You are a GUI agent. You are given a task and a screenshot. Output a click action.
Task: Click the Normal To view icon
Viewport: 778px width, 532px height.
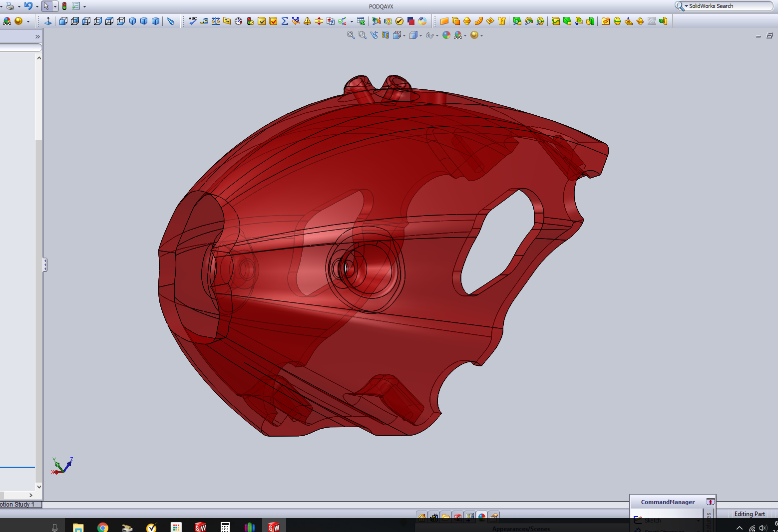coord(48,21)
